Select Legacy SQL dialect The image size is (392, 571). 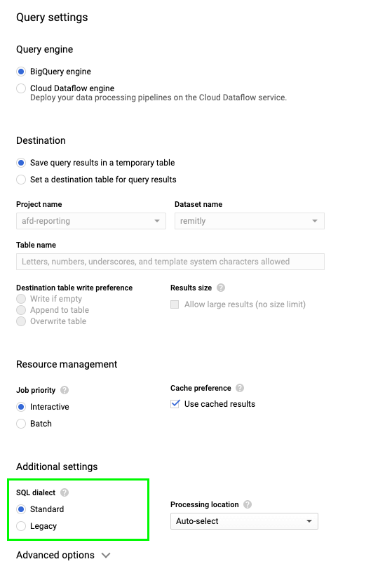[x=21, y=526]
